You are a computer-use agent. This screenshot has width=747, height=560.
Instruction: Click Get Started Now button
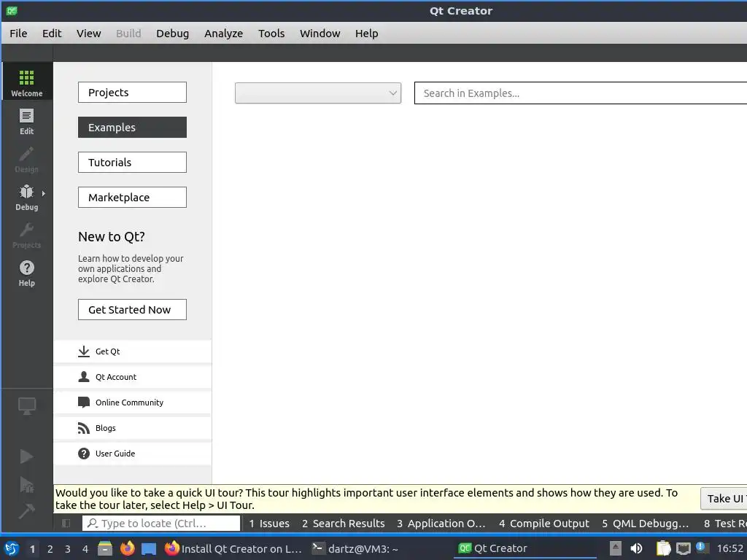pyautogui.click(x=132, y=309)
